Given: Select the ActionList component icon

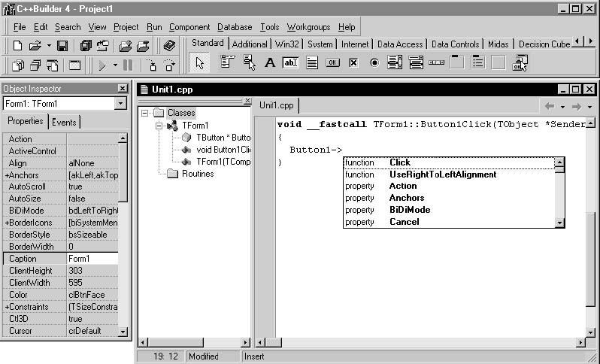Looking at the screenshot, I should tap(520, 62).
